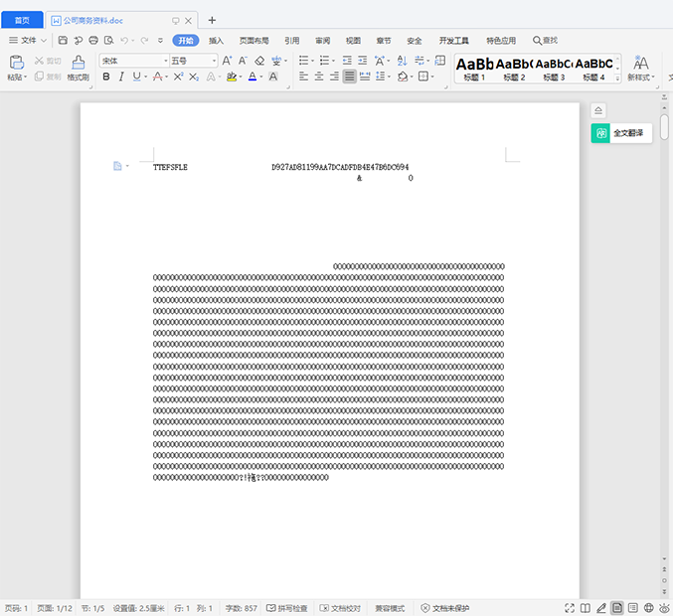
Task: Open the font size dropdown (五号)
Action: (x=193, y=61)
